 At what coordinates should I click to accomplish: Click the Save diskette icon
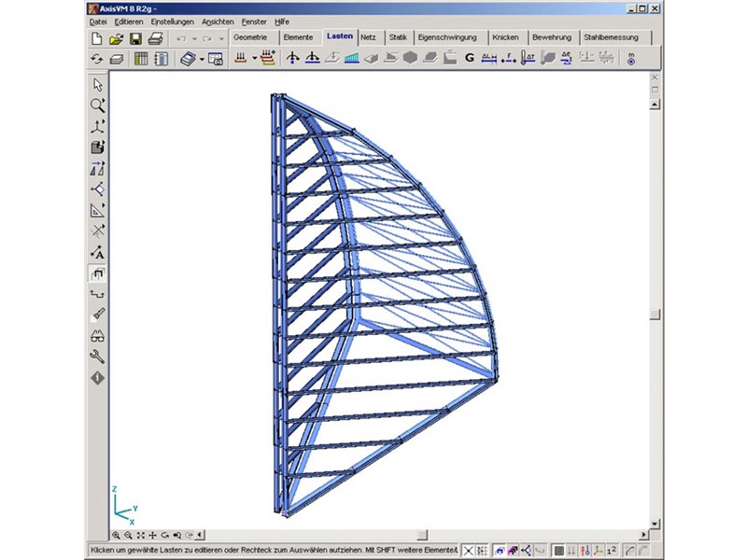(x=136, y=38)
